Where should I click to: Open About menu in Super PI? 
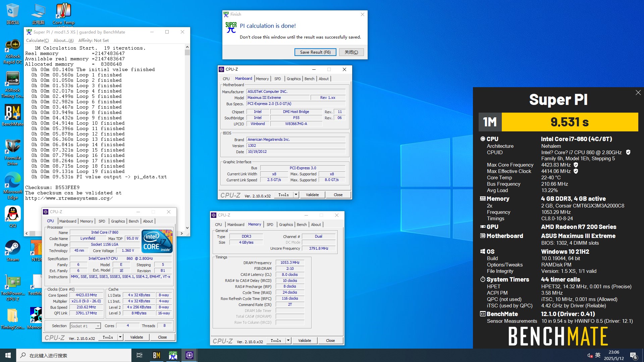pyautogui.click(x=63, y=41)
